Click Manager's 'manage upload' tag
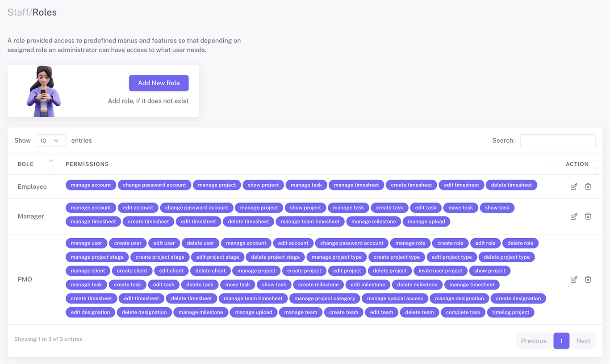The width and height of the screenshot is (610, 364). point(426,221)
